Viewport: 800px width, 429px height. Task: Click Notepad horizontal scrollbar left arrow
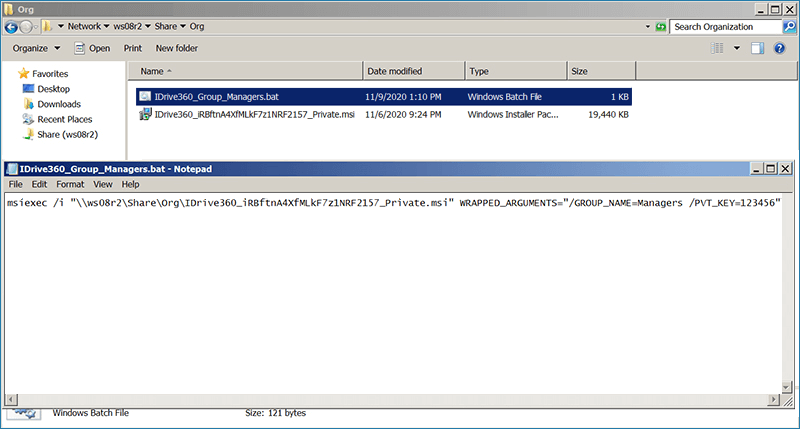[11, 400]
